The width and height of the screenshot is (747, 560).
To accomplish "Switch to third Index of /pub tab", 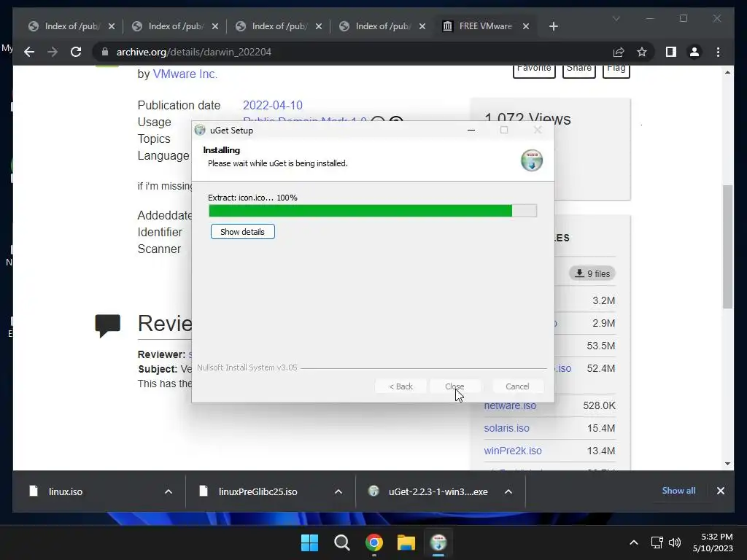I will tap(279, 26).
